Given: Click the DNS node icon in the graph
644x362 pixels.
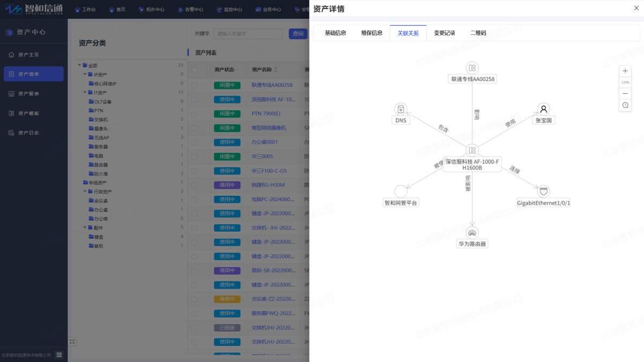Looking at the screenshot, I should (401, 109).
